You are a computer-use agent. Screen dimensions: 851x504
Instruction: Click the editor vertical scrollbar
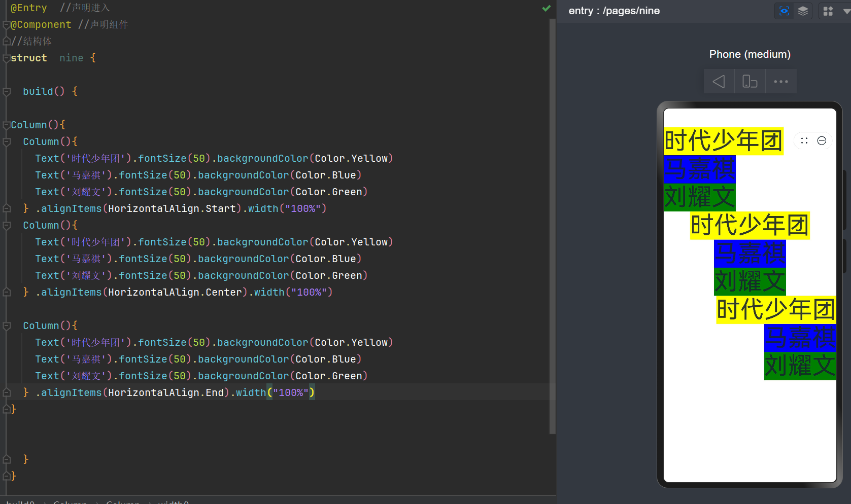tap(552, 226)
